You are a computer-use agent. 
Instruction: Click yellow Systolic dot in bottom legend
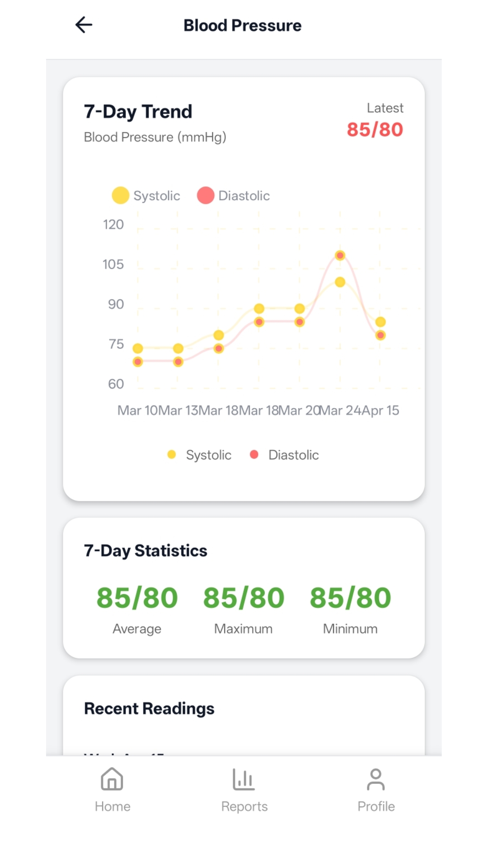click(x=172, y=454)
